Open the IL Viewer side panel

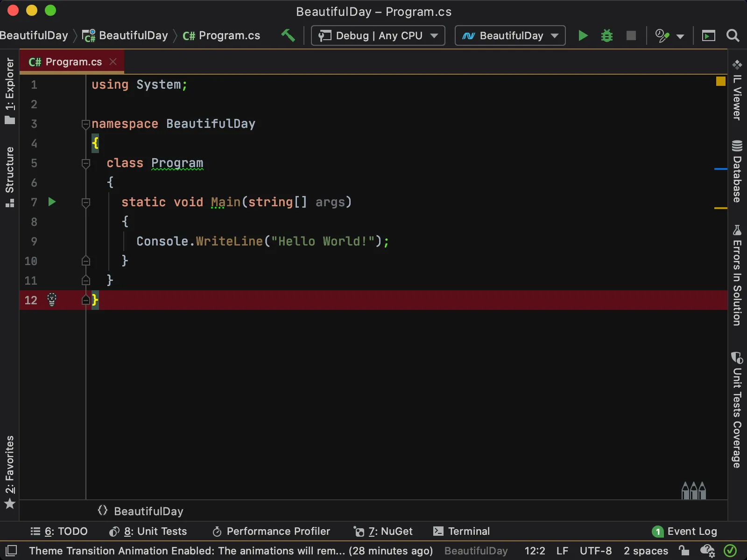point(737,90)
